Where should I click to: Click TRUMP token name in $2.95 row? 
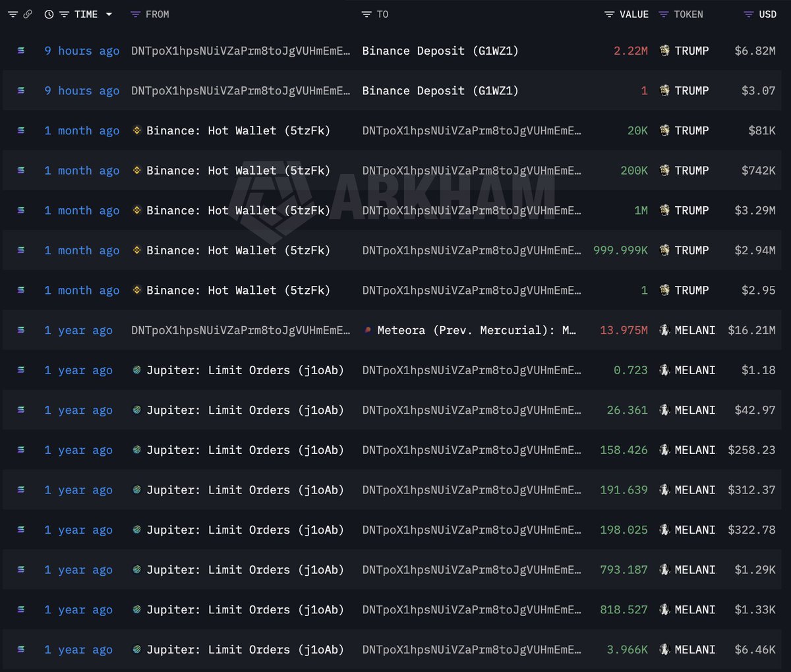pos(692,290)
